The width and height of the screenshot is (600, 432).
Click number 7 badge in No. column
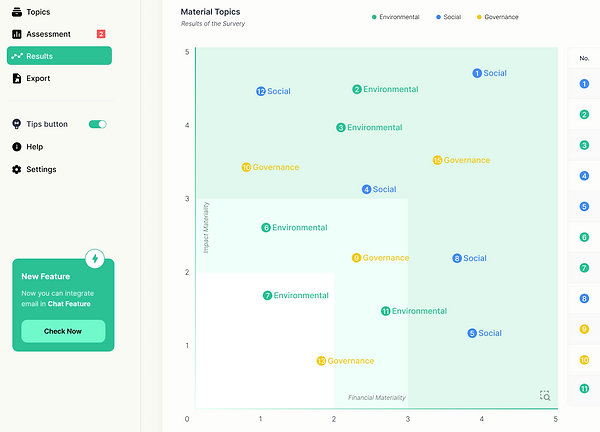[x=584, y=267]
